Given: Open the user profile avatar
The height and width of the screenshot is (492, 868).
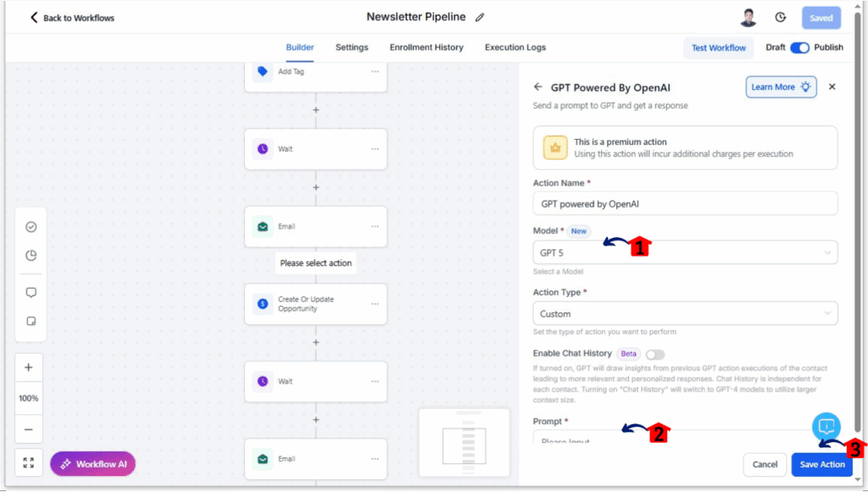Looking at the screenshot, I should click(748, 17).
